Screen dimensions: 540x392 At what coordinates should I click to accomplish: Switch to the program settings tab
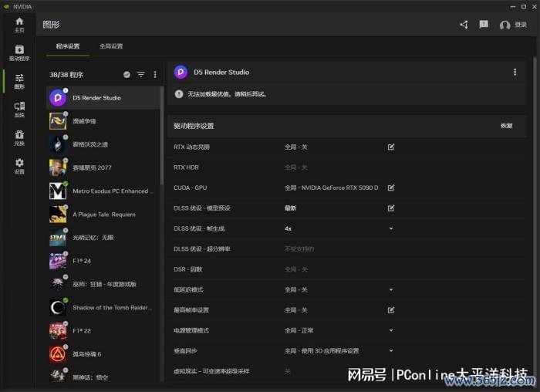click(68, 46)
